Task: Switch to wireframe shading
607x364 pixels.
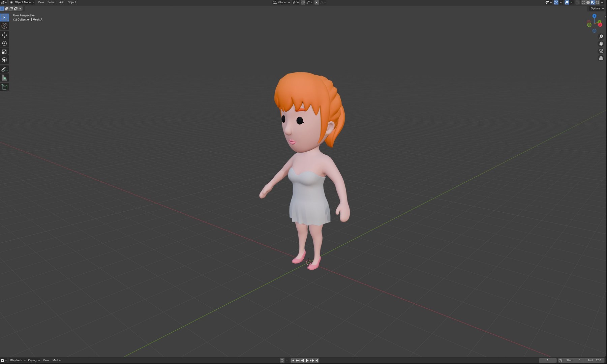Action: tap(583, 2)
